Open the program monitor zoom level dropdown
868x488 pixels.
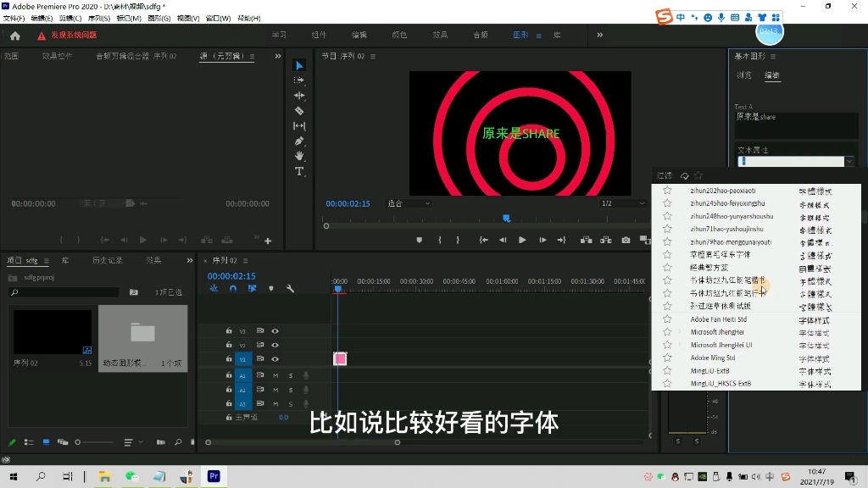coord(409,202)
